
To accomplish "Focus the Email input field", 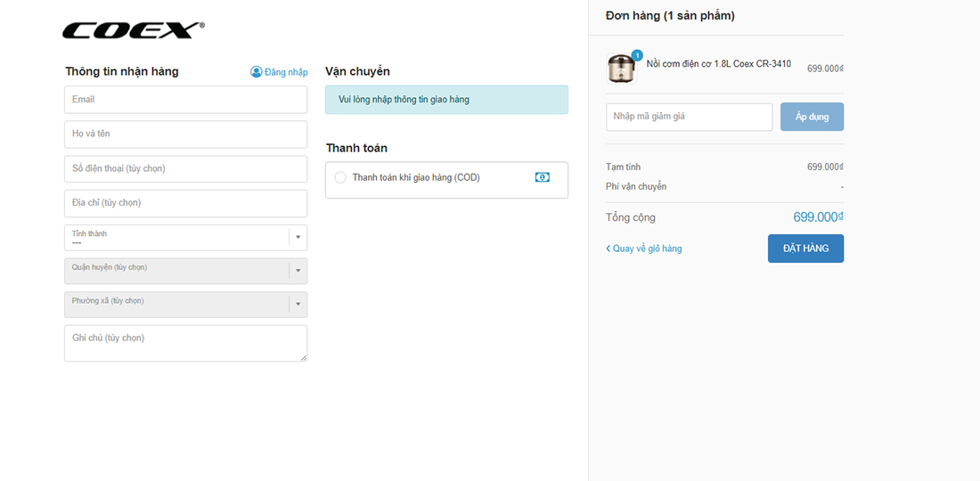I will (x=185, y=100).
